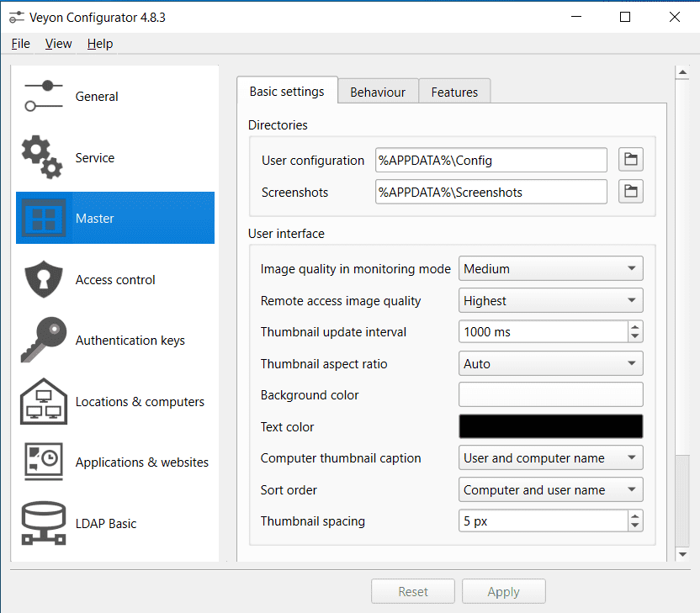Click the Apply button
The height and width of the screenshot is (613, 700).
pyautogui.click(x=503, y=592)
